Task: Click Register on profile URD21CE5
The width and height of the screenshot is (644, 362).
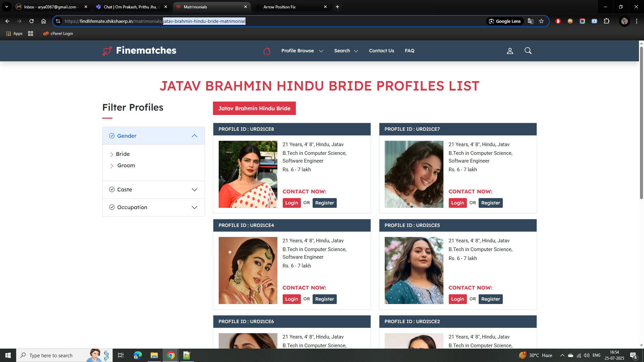Action: tap(490, 299)
